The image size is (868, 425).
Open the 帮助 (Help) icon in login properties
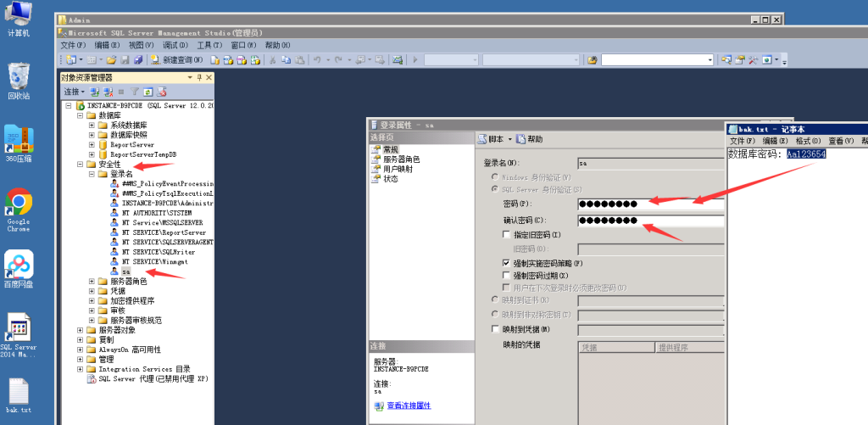[x=530, y=139]
